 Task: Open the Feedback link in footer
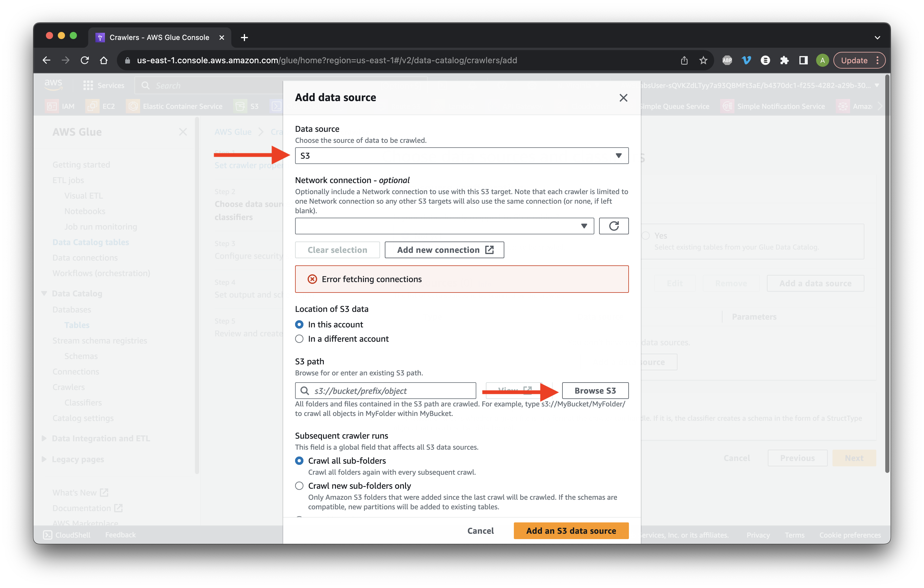(x=120, y=535)
